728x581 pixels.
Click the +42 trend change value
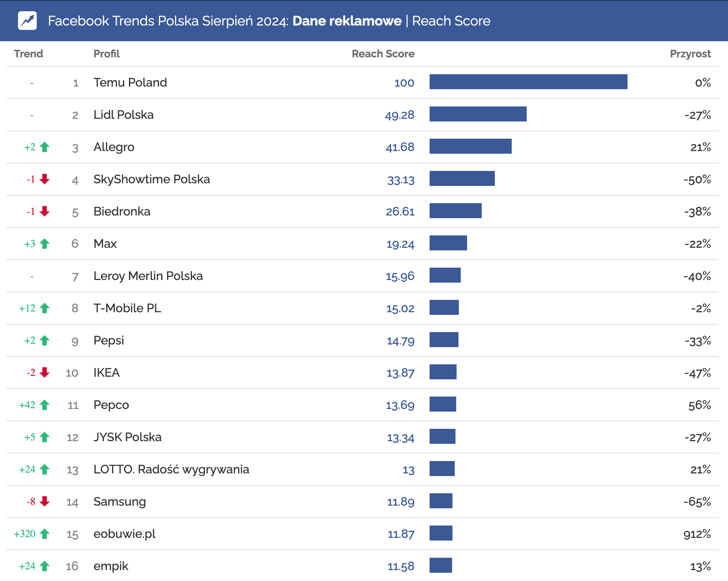(27, 405)
